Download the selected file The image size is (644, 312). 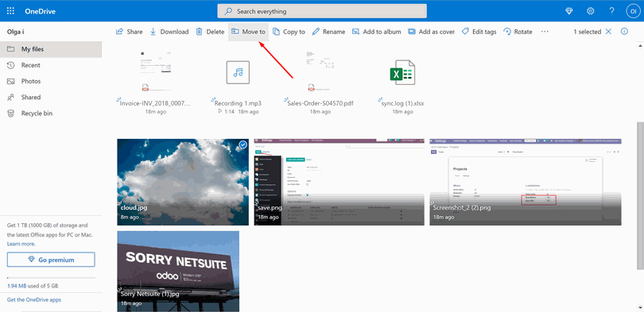click(x=169, y=32)
